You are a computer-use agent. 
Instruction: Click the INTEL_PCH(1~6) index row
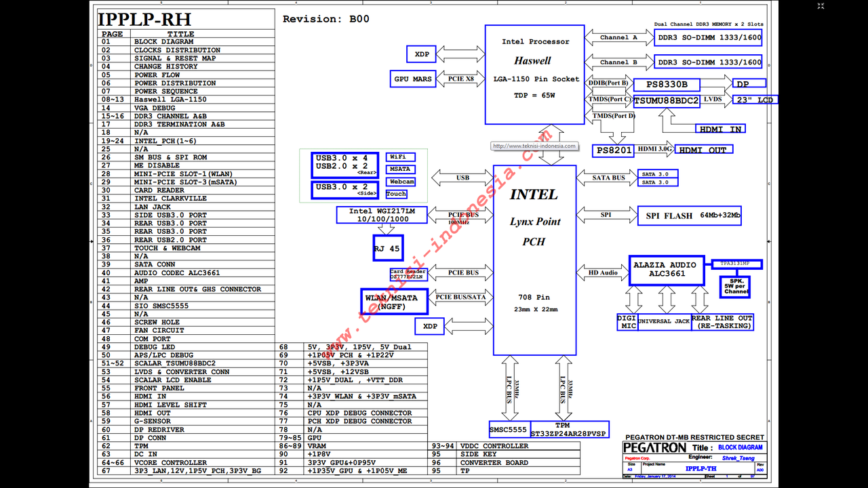pyautogui.click(x=186, y=141)
